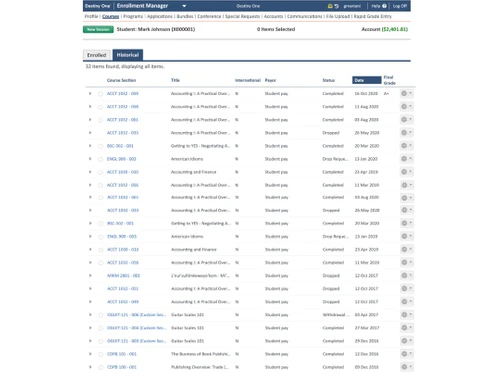Viewport: 500px width, 375px height.
Task: Select radio button for CDPB 100 - 001
Action: point(101,367)
